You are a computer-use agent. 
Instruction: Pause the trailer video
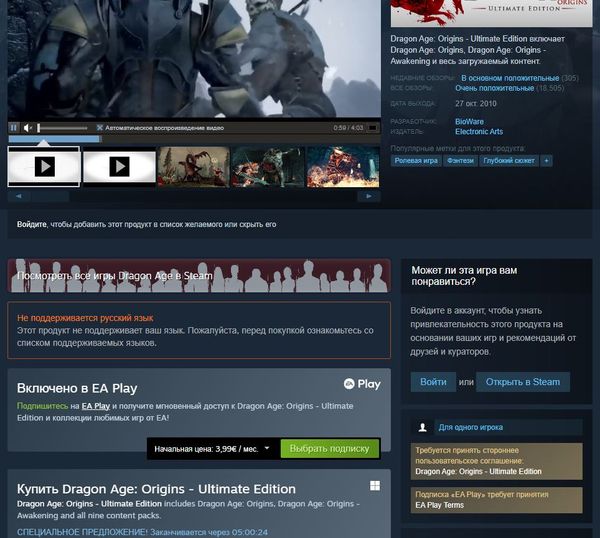(x=14, y=128)
